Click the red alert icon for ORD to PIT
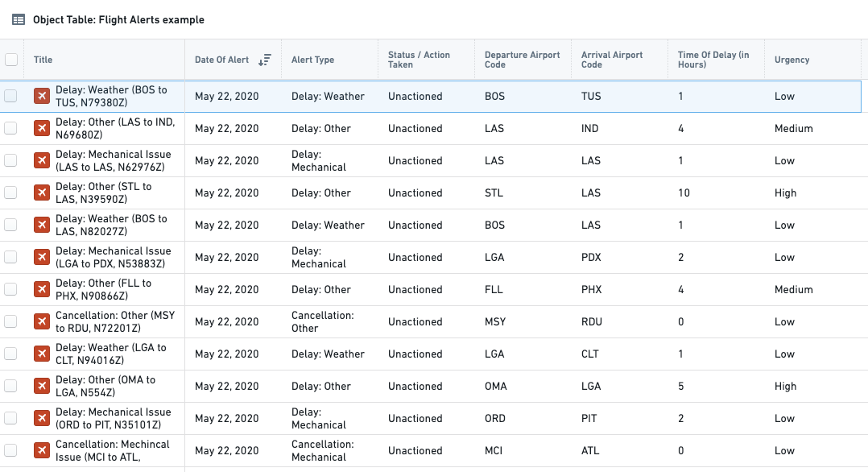The width and height of the screenshot is (868, 472). (42, 418)
